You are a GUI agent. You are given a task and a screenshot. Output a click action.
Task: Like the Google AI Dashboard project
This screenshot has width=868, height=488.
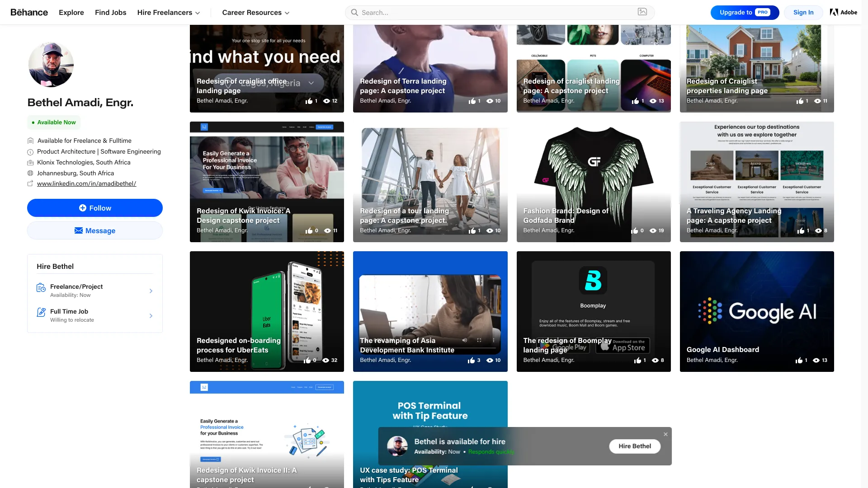point(799,361)
